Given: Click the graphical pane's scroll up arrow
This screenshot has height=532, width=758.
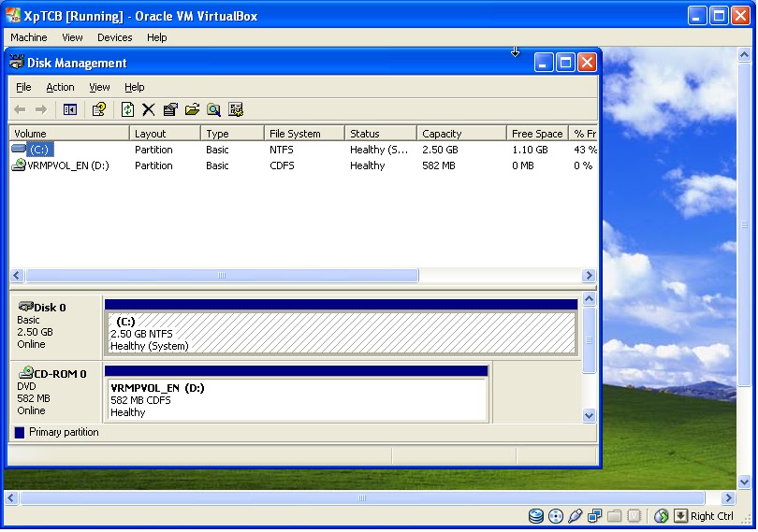Looking at the screenshot, I should [x=589, y=299].
